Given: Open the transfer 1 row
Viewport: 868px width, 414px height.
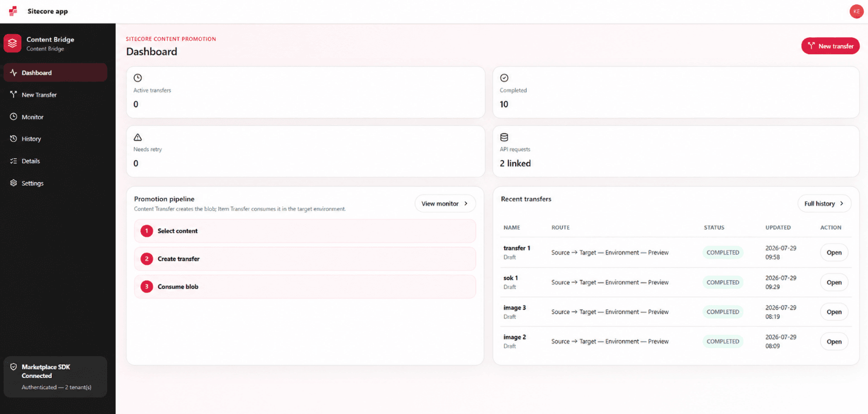Looking at the screenshot, I should [834, 253].
